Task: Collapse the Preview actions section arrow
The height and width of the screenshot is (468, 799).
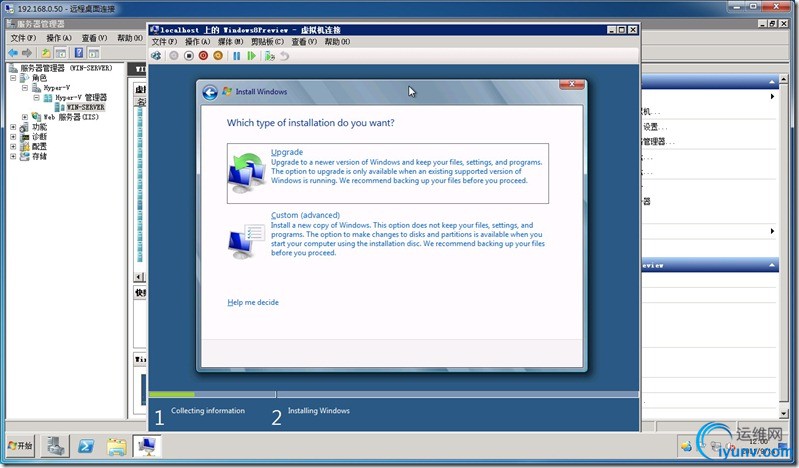Action: tap(771, 265)
